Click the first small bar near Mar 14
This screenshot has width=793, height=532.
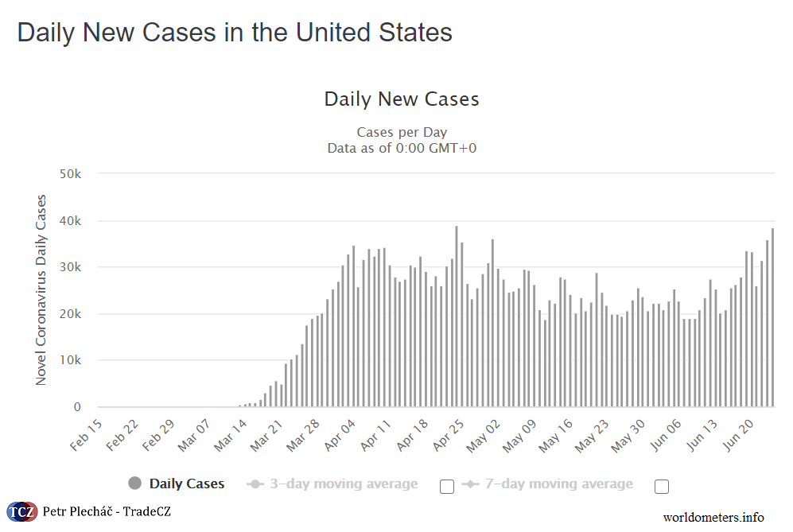[240, 404]
